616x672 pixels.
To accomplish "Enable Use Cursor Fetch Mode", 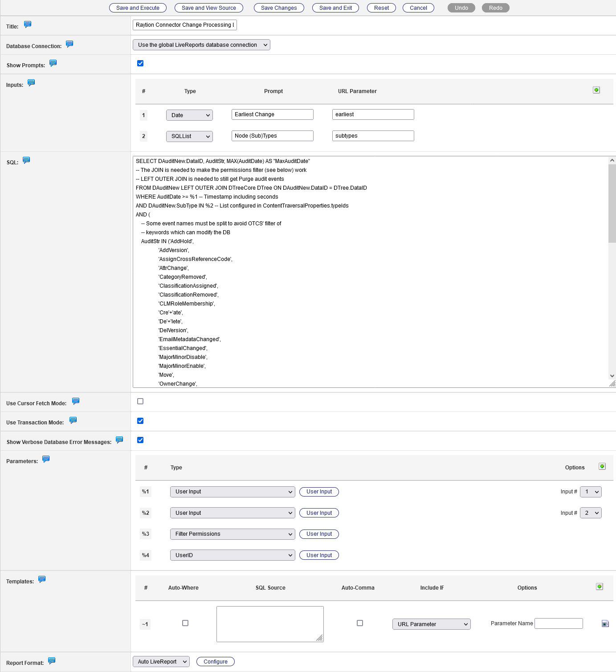I will pos(140,401).
